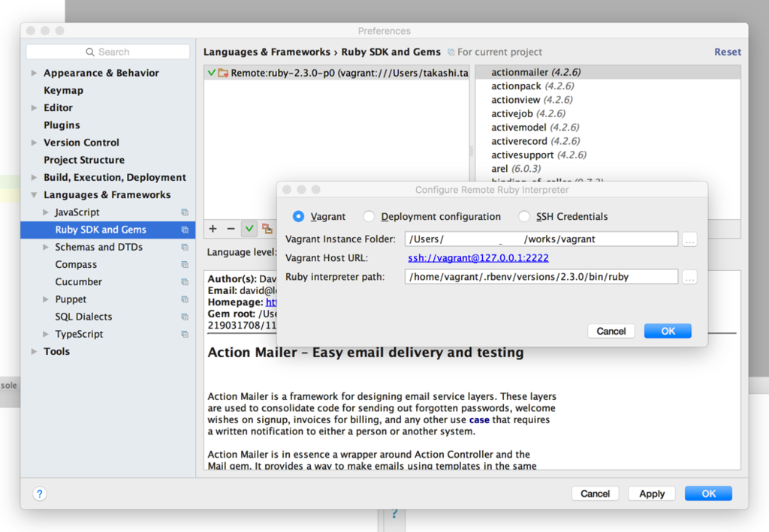769x532 pixels.
Task: Expand the Tools section
Action: 34,351
